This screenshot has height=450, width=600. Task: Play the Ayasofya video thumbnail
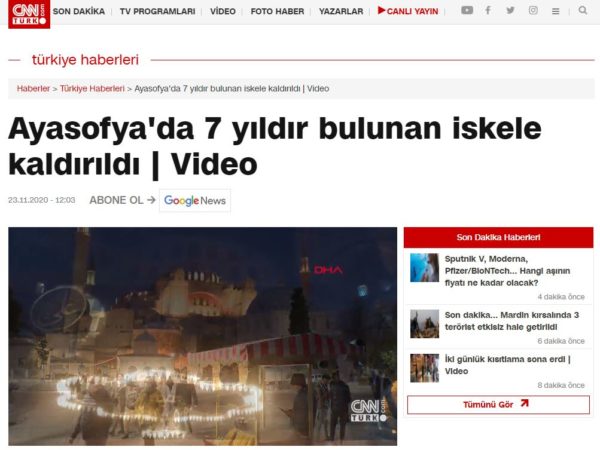coord(203,336)
